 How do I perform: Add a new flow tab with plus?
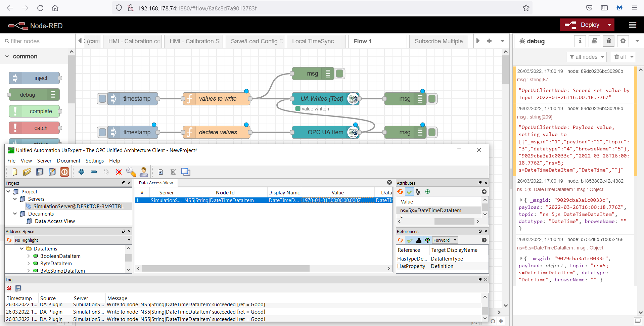pos(489,41)
